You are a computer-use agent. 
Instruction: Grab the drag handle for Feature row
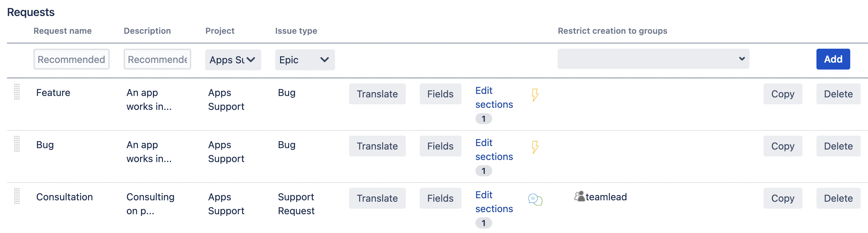click(x=17, y=92)
